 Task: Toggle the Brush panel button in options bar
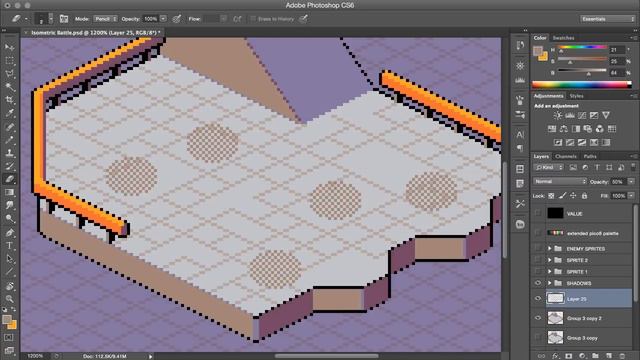[x=64, y=19]
